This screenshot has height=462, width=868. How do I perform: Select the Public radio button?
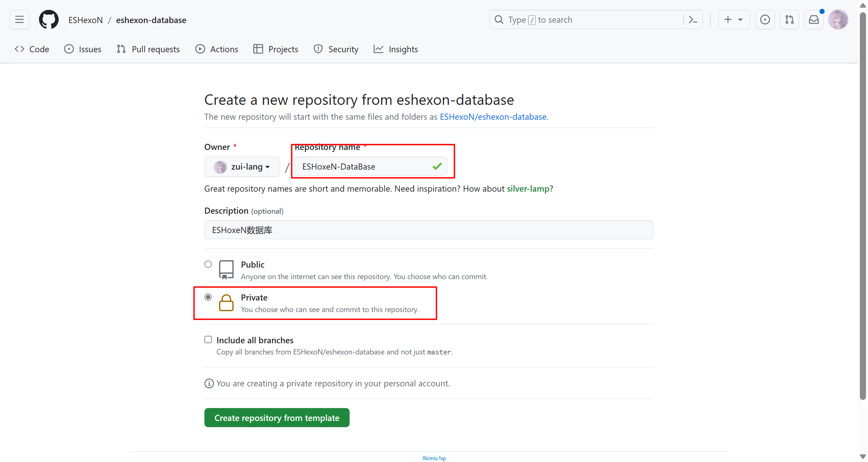click(208, 264)
